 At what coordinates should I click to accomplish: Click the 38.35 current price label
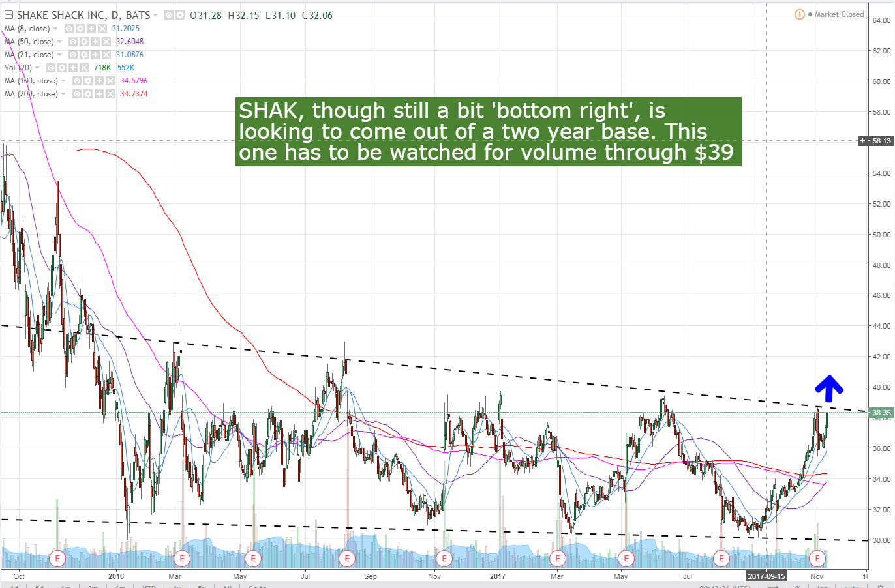(x=881, y=413)
